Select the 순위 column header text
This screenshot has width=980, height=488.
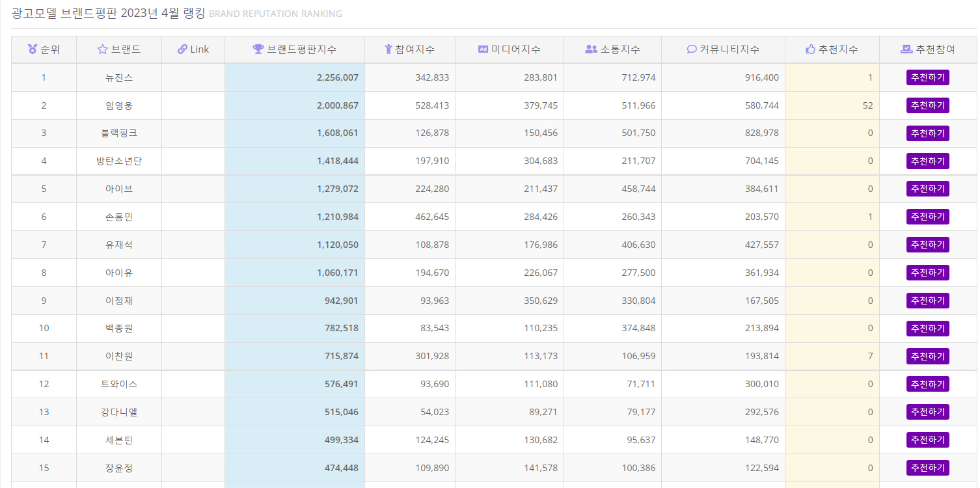point(50,49)
